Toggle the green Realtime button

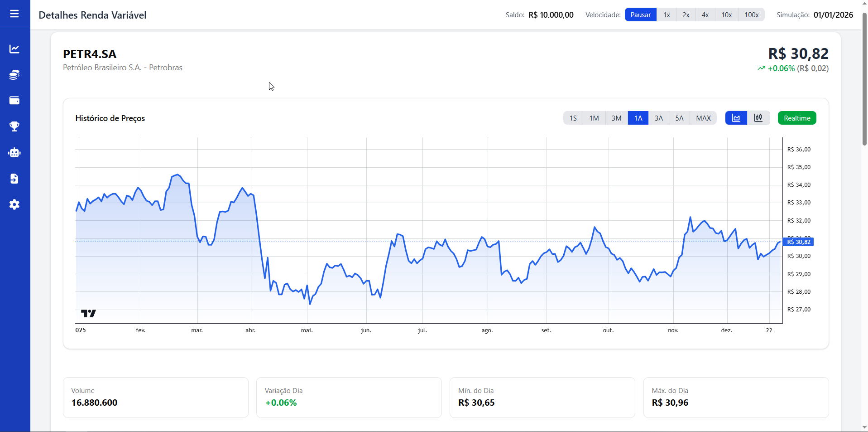[x=797, y=118]
